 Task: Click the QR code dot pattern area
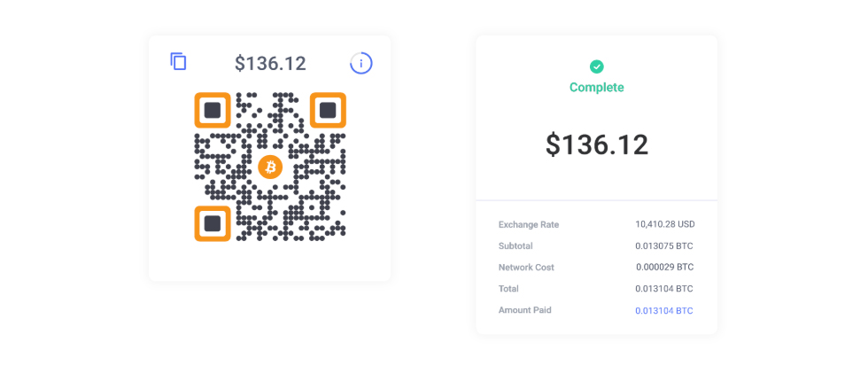pyautogui.click(x=270, y=167)
